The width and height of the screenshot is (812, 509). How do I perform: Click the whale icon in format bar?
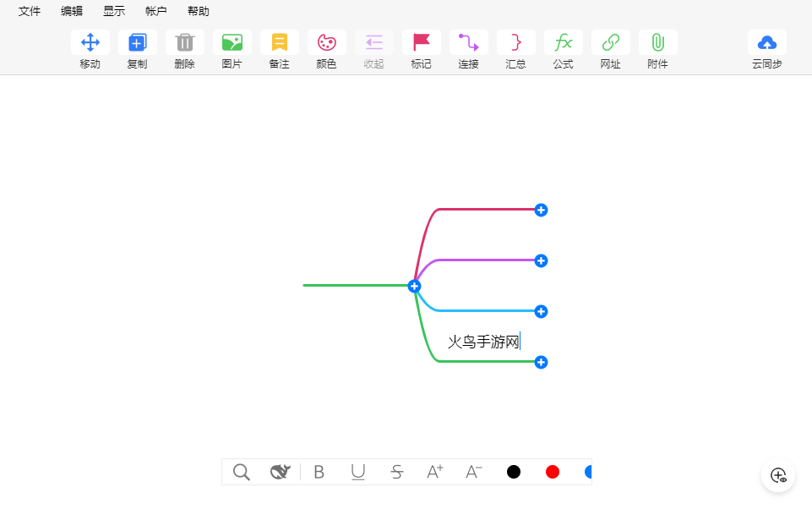click(x=281, y=472)
